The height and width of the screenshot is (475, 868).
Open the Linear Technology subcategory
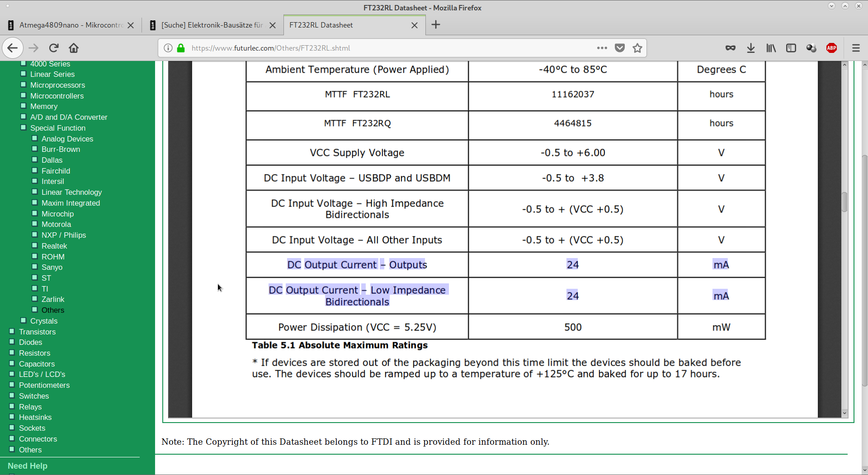pos(71,192)
